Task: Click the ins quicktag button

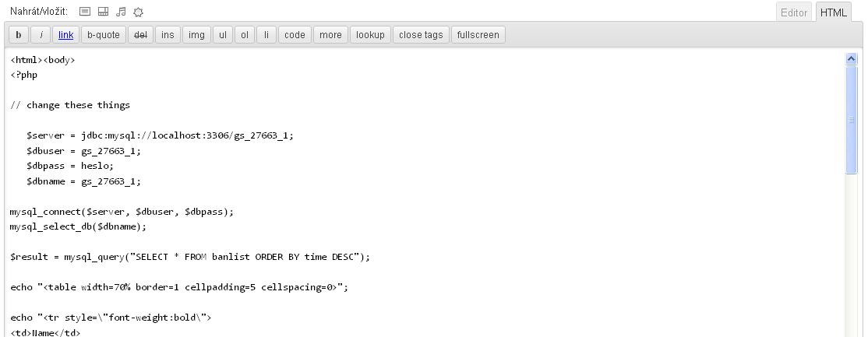Action: click(168, 35)
